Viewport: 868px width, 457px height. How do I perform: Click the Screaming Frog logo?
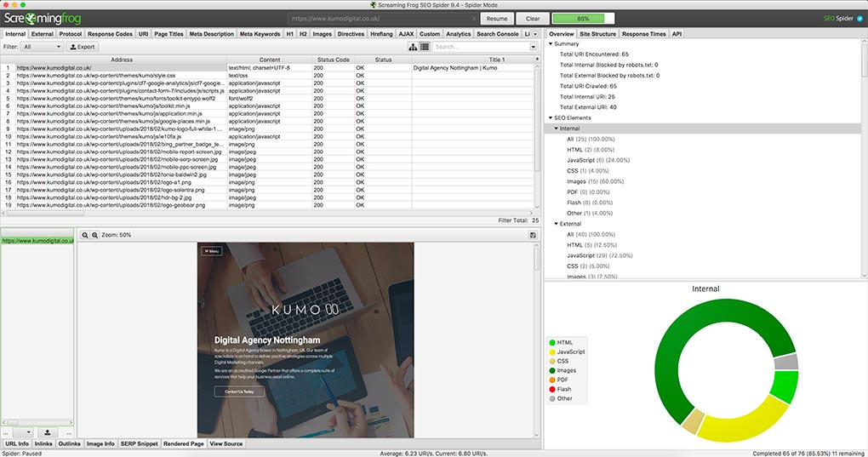click(x=43, y=18)
